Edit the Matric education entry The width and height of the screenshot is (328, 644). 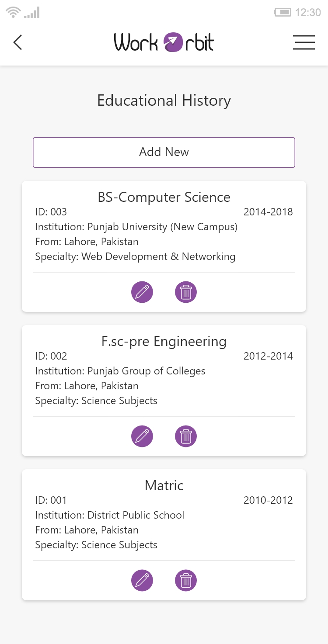(x=142, y=581)
